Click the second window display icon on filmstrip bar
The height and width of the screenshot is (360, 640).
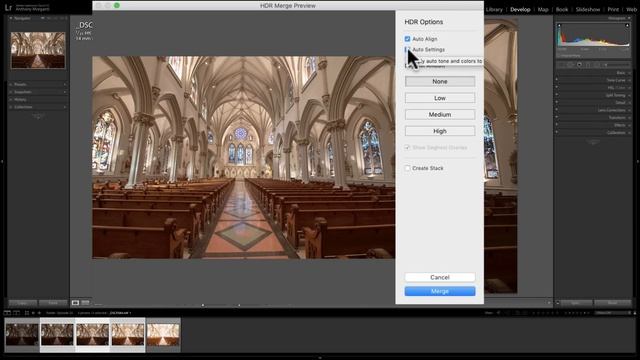[x=16, y=313]
